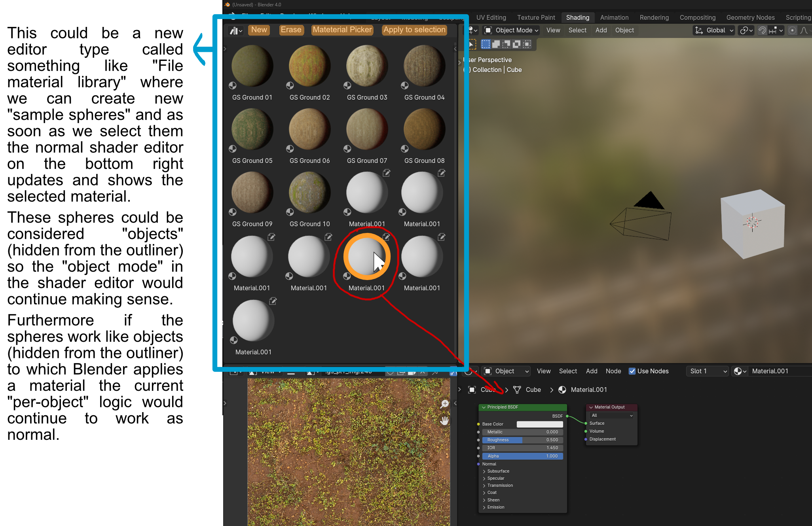
Task: Open the Global transform orientation dropdown
Action: 714,30
